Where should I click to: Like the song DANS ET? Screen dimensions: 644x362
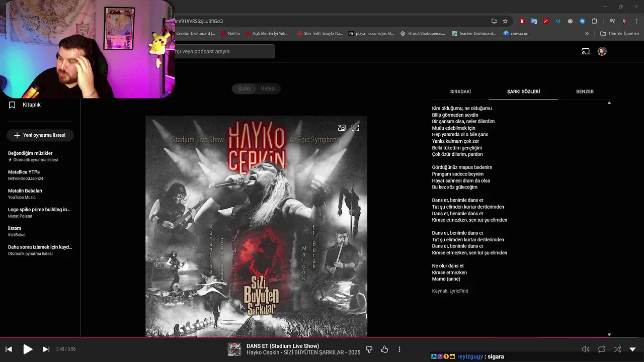click(x=385, y=349)
